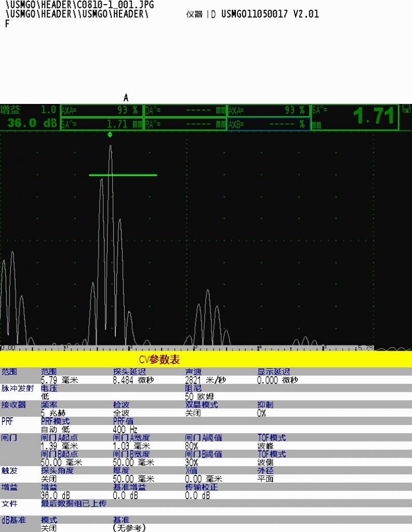Click the damping value 50 欧姆
The width and height of the screenshot is (412, 532).
[200, 396]
